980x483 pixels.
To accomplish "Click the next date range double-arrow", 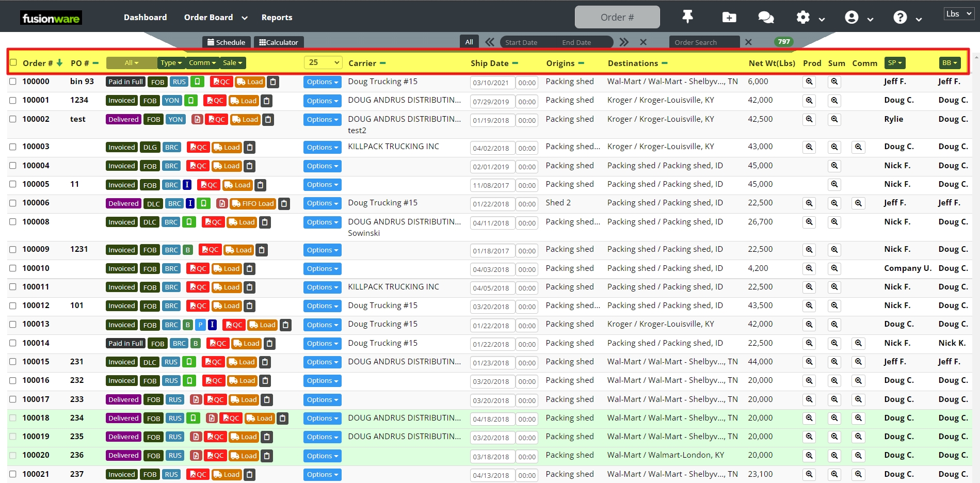I will [x=624, y=42].
